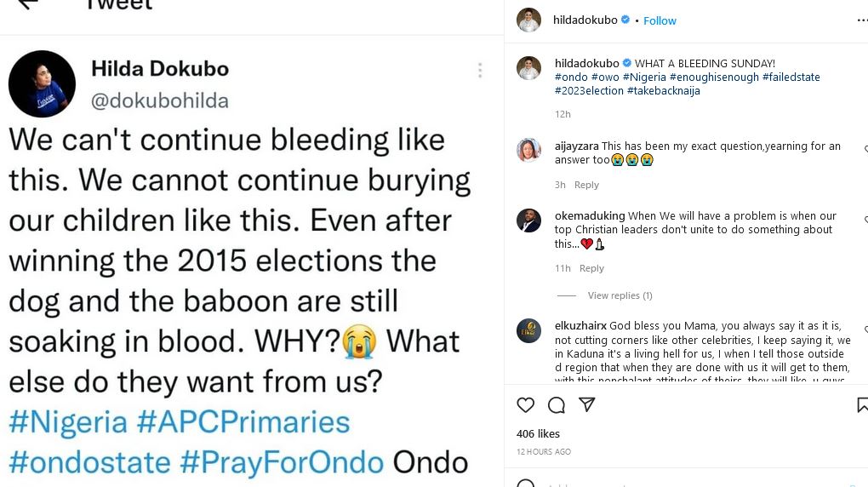Open hildadokubo's avatar in the post header

528,20
